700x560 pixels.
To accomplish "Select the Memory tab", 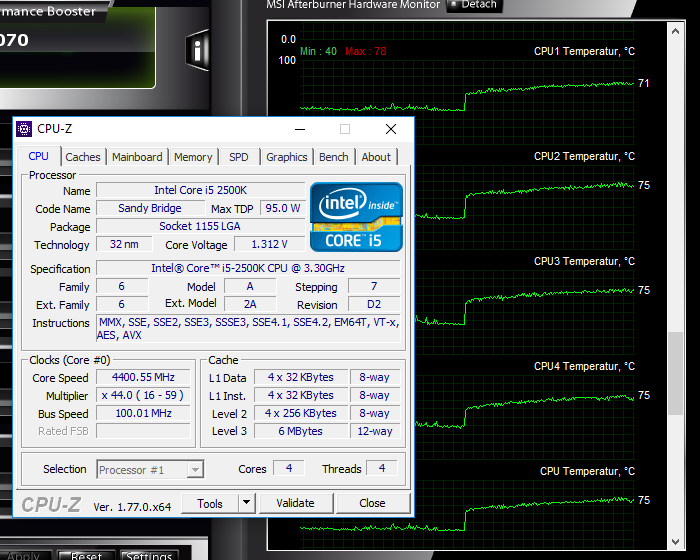I will (x=193, y=157).
